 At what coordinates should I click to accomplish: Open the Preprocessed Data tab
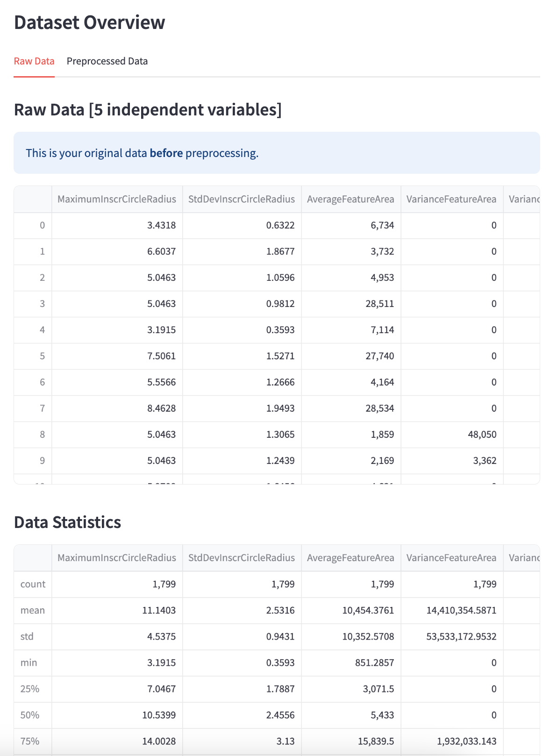pyautogui.click(x=107, y=61)
